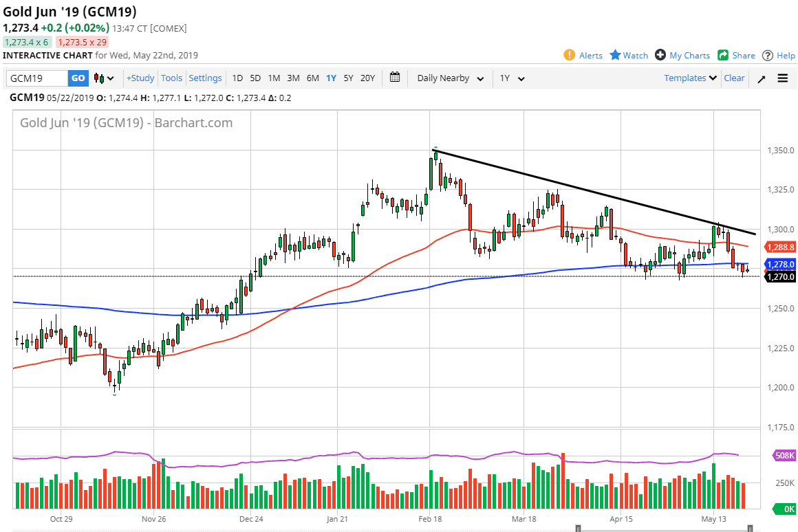The height and width of the screenshot is (532, 798).
Task: Click the GO button
Action: (x=78, y=78)
